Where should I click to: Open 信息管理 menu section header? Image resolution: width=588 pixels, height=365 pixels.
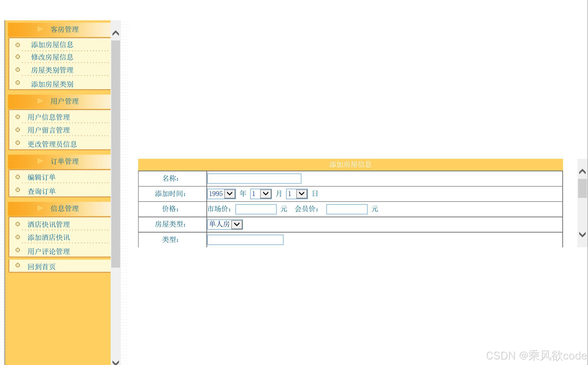[64, 209]
